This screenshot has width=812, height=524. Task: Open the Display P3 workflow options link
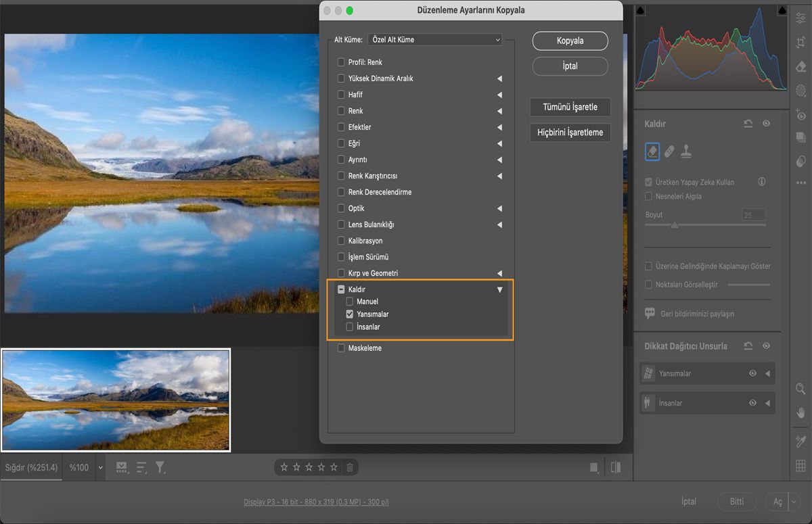click(316, 502)
